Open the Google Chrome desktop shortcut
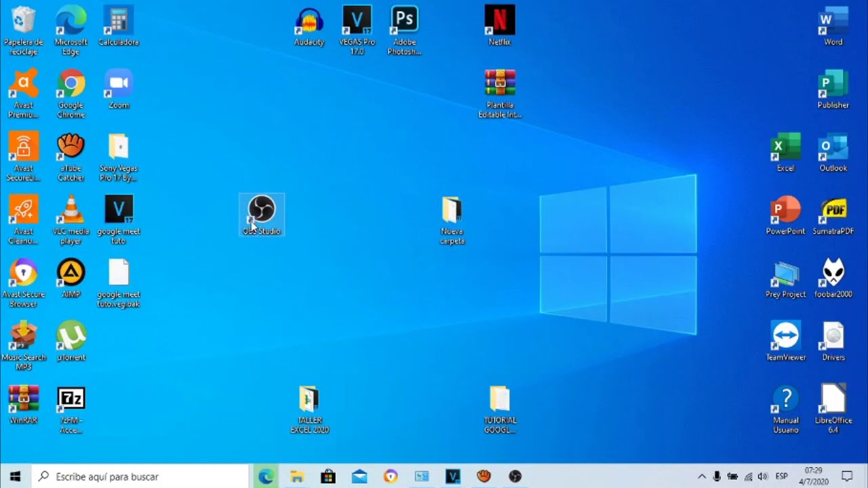The height and width of the screenshot is (488, 868). pyautogui.click(x=71, y=94)
